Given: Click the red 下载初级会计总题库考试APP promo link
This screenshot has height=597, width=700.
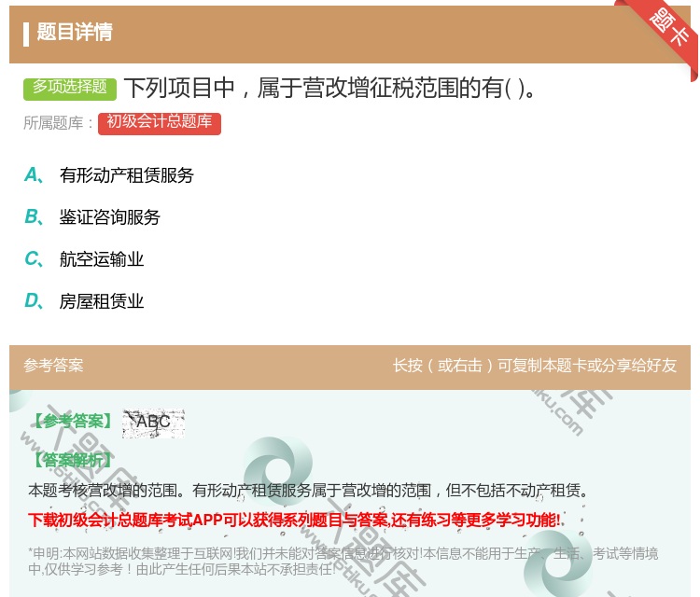Looking at the screenshot, I should [x=296, y=521].
